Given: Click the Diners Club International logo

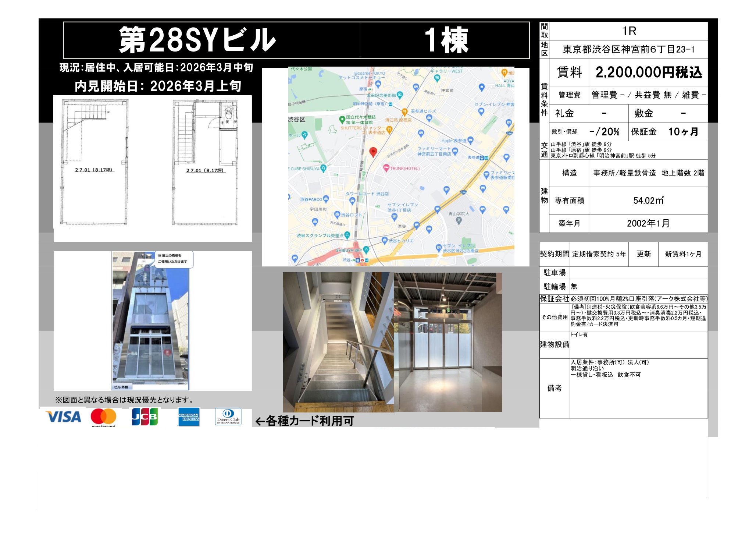Looking at the screenshot, I should tap(228, 417).
